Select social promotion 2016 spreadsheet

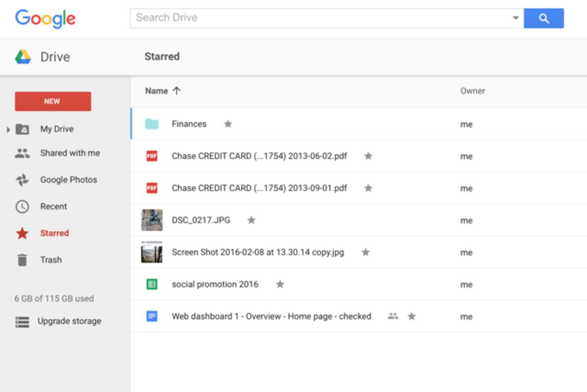pyautogui.click(x=215, y=284)
